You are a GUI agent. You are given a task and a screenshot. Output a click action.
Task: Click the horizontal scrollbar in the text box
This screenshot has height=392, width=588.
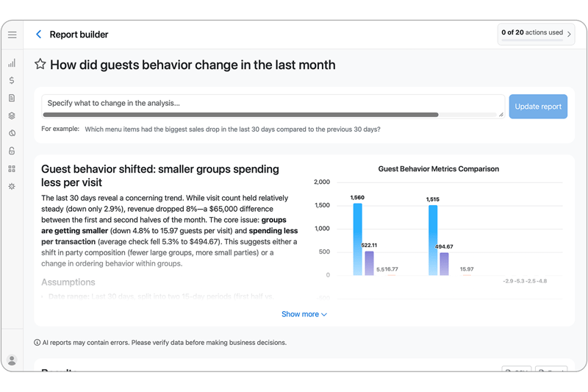(x=241, y=115)
